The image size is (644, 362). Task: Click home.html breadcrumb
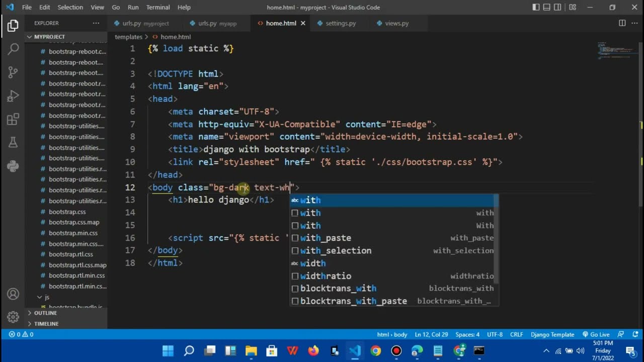click(x=172, y=37)
